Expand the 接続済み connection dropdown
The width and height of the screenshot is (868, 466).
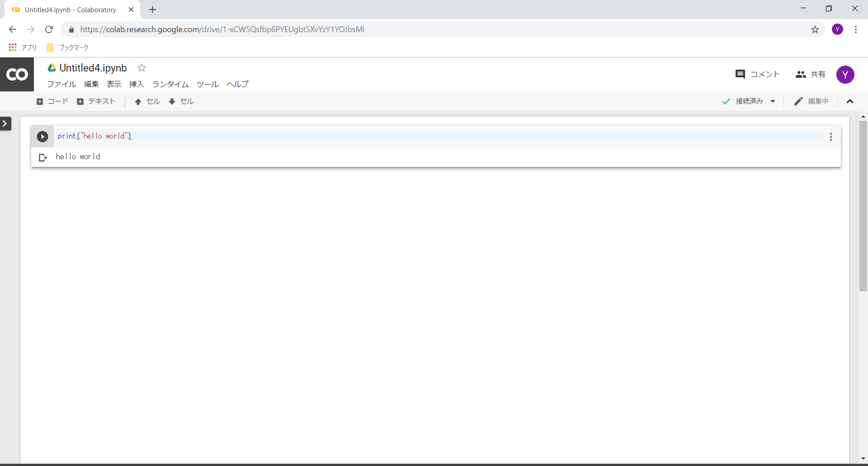(x=773, y=101)
